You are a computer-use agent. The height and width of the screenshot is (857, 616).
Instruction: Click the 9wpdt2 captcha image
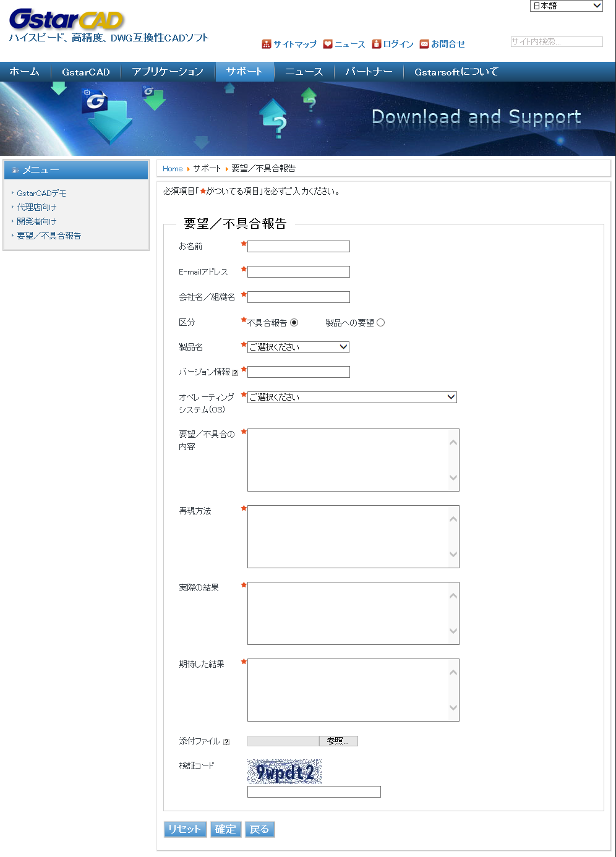pos(284,772)
